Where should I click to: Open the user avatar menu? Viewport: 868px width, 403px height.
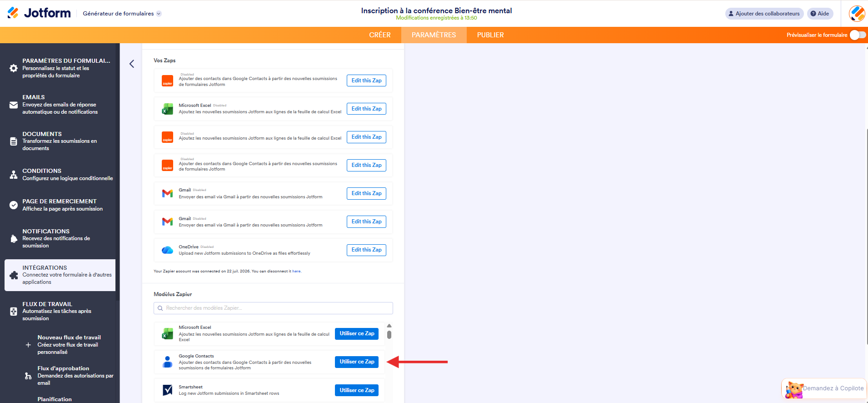pyautogui.click(x=857, y=13)
